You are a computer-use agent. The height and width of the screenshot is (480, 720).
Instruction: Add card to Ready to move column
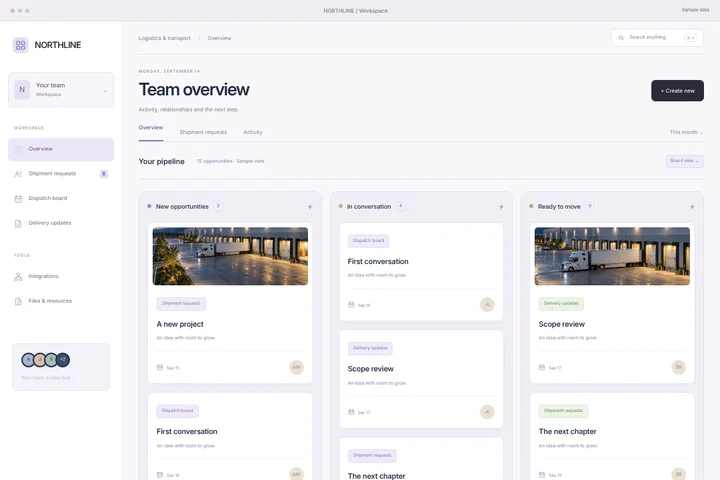pos(692,207)
